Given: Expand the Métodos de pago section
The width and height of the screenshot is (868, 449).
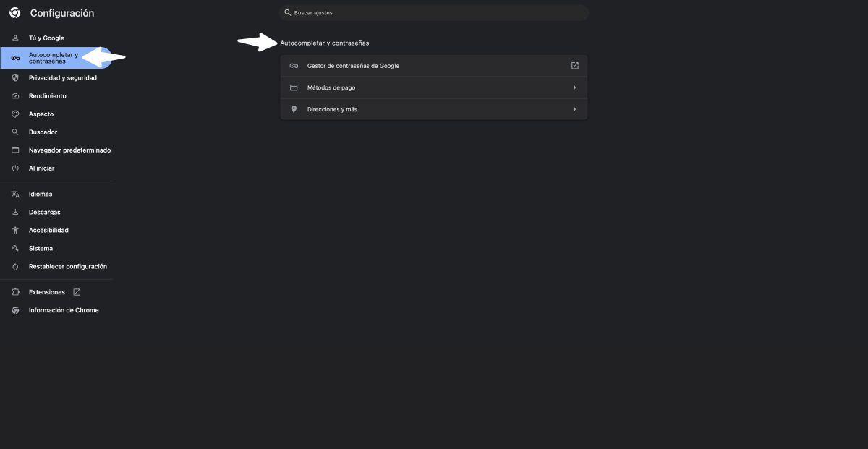Looking at the screenshot, I should tap(434, 87).
